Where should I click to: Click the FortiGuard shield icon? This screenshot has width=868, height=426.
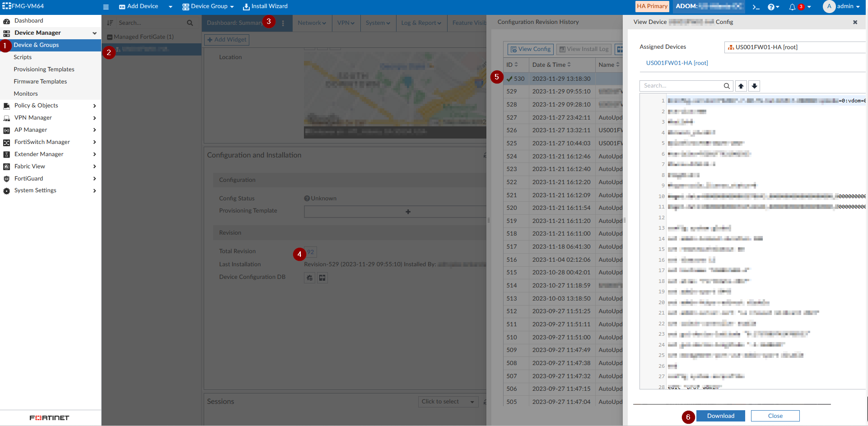(7, 179)
